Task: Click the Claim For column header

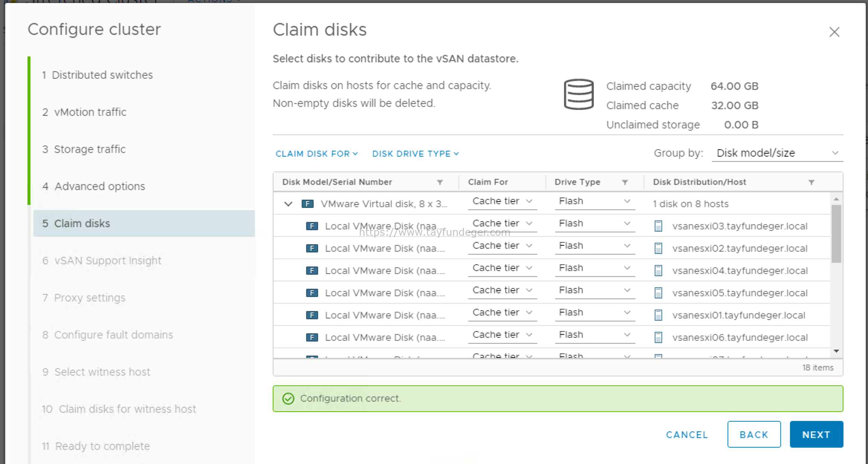Action: click(x=488, y=182)
